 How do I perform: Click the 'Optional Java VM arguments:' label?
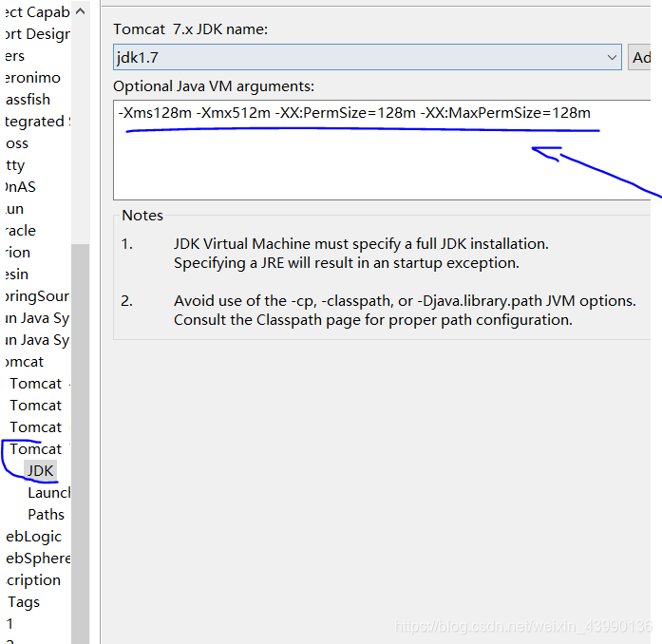click(x=214, y=86)
